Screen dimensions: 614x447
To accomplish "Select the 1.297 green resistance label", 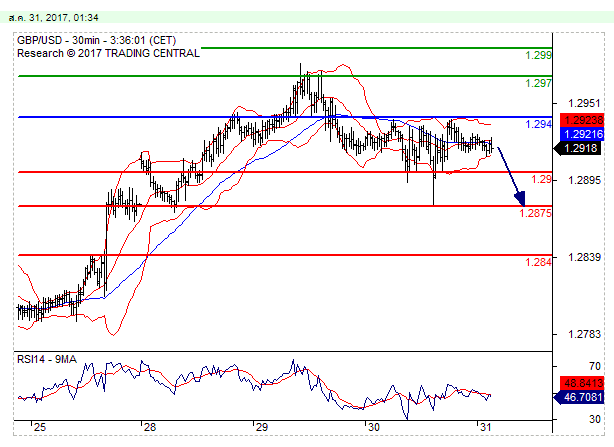I will tap(539, 84).
